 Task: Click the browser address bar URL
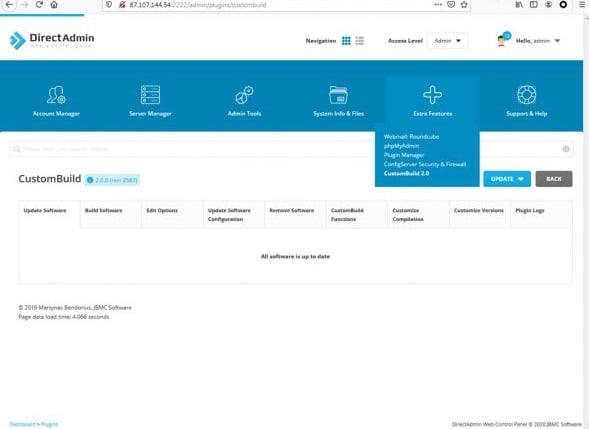tap(198, 5)
